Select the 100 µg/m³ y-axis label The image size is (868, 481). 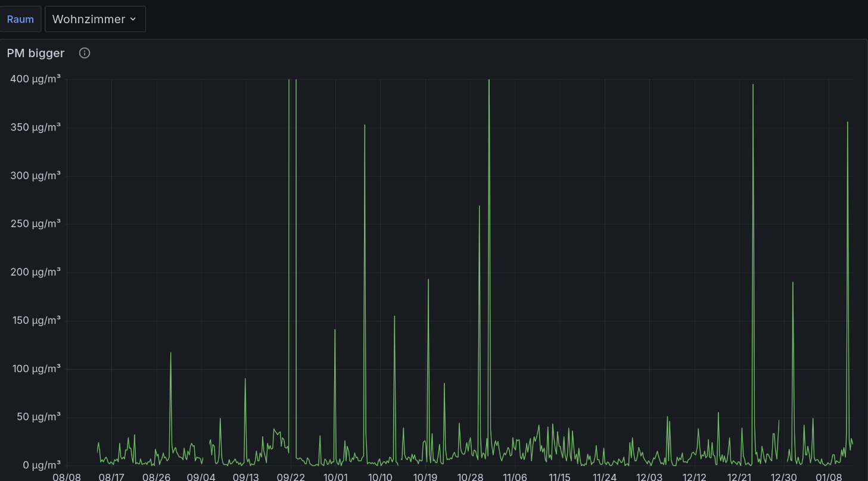36,368
